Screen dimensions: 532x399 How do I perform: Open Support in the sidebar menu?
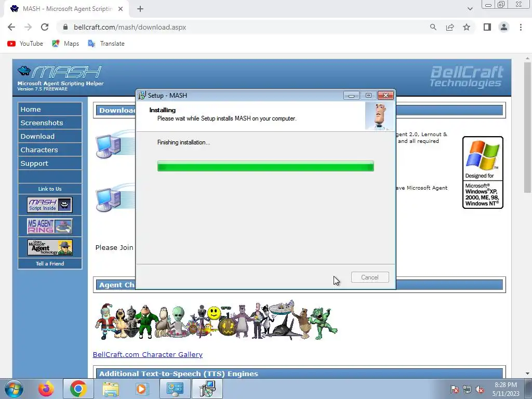(50, 164)
